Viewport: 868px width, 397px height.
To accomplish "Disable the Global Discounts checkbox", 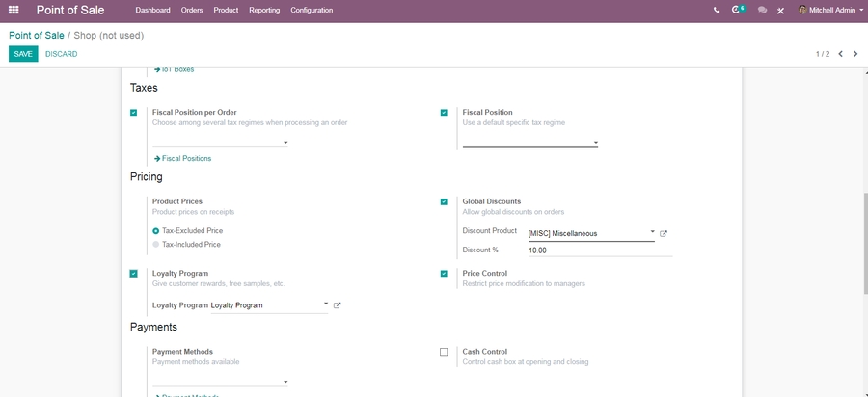I will pos(444,201).
